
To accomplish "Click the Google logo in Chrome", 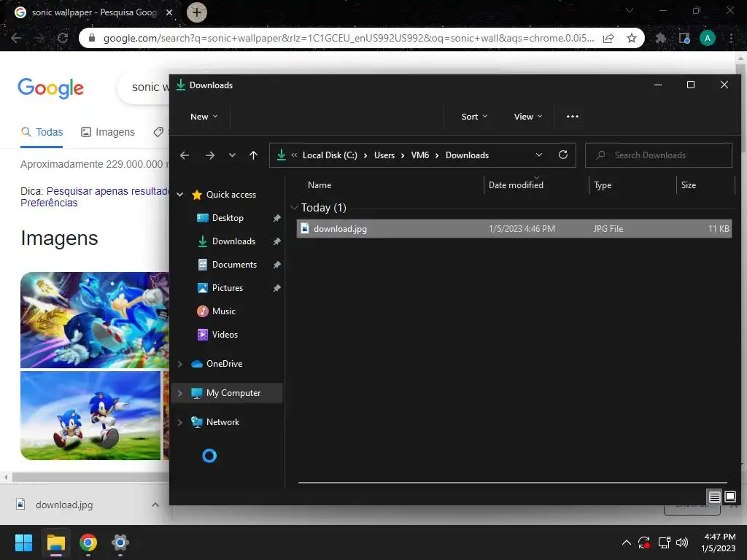I will pos(51,88).
